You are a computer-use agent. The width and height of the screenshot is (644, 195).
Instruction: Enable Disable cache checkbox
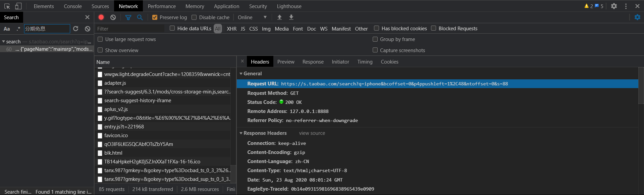(x=194, y=17)
